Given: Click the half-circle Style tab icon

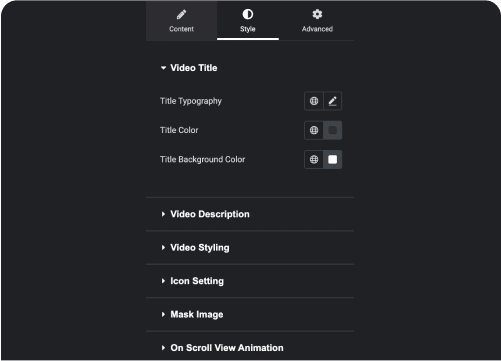Looking at the screenshot, I should tap(248, 14).
